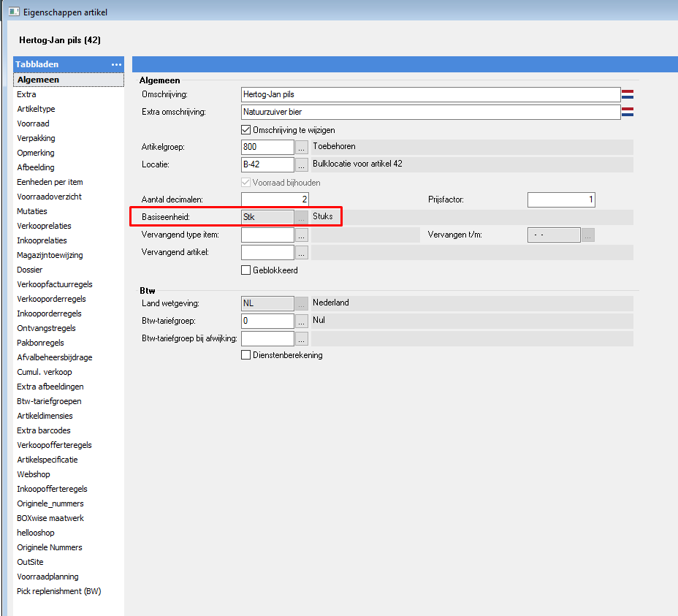The image size is (678, 616).
Task: Tick the Dienstenberekening checkbox
Action: click(246, 355)
